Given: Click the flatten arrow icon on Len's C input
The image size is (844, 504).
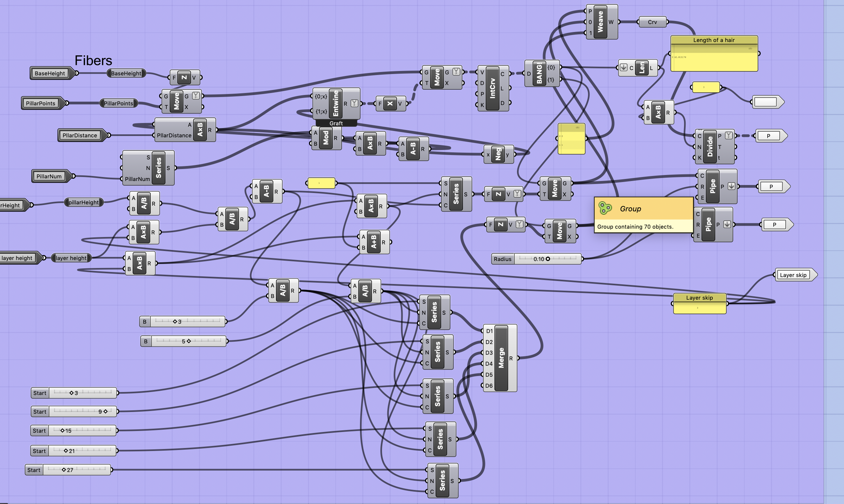Looking at the screenshot, I should coord(624,68).
